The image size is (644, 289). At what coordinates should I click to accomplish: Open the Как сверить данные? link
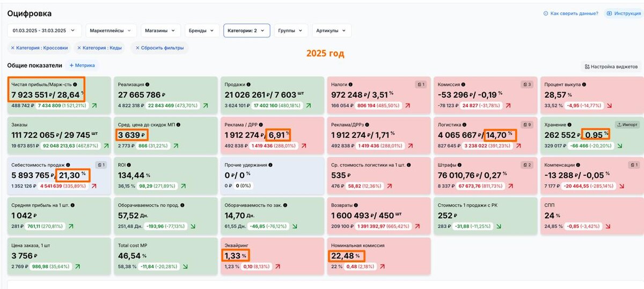pyautogui.click(x=571, y=13)
